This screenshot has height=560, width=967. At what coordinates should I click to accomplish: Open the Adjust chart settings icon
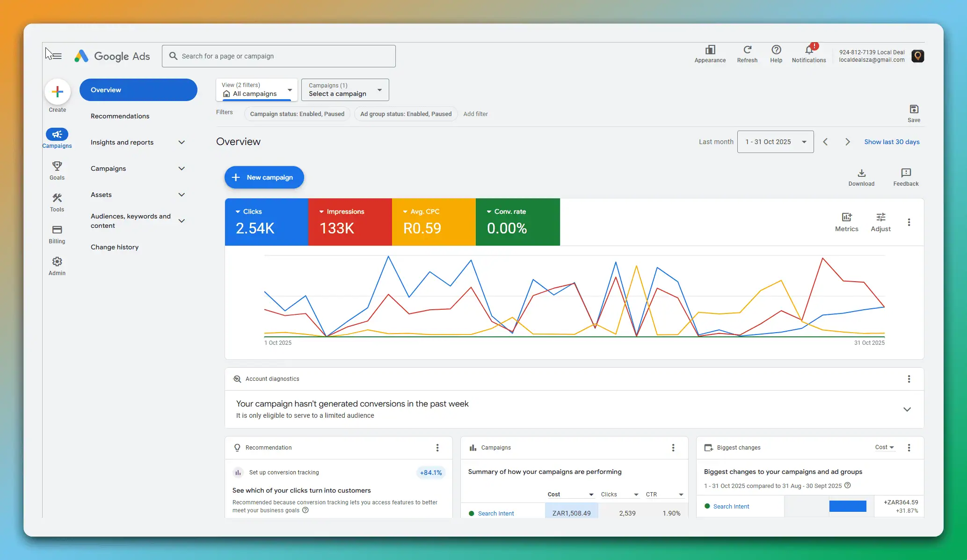pos(881,218)
